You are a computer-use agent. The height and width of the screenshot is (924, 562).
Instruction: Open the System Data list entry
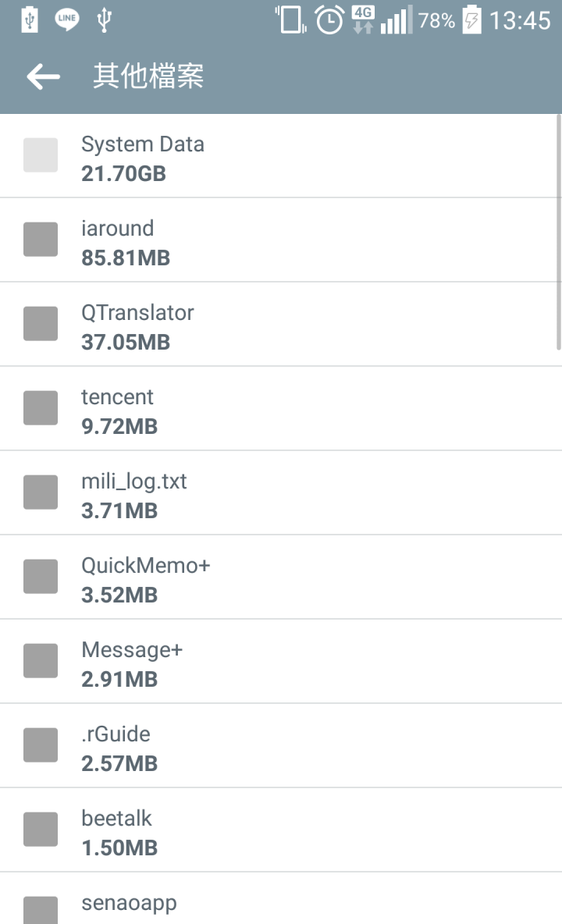click(x=281, y=155)
